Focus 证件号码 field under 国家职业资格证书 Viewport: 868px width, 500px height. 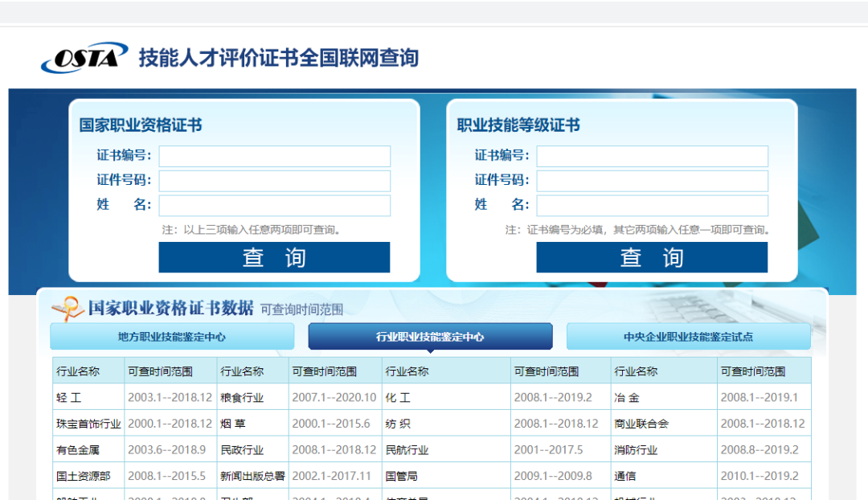[274, 181]
